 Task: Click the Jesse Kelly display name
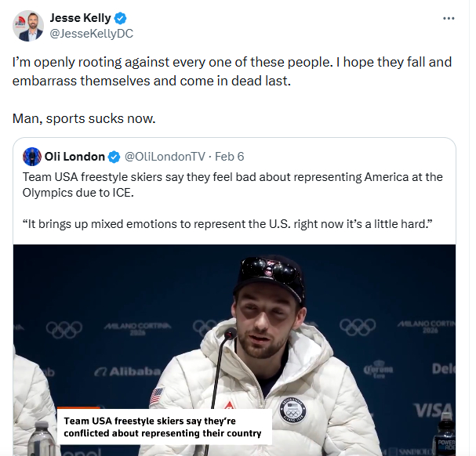80,18
